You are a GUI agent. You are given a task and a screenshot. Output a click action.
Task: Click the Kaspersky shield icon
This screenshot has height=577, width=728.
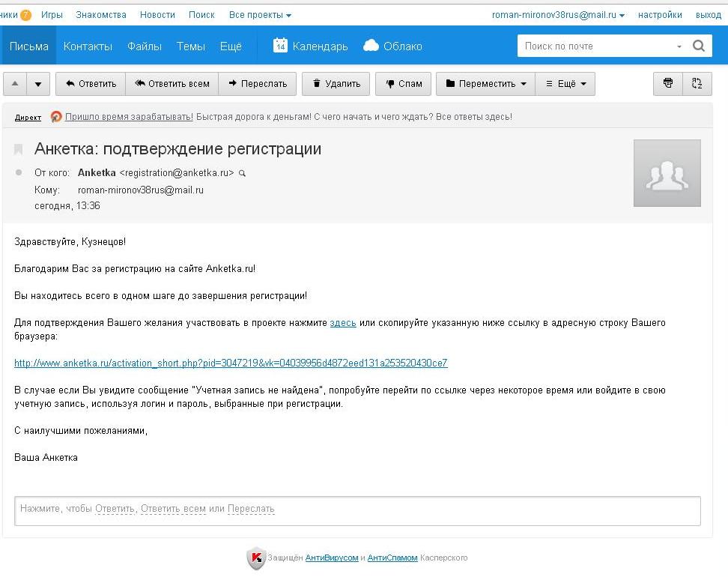point(256,558)
